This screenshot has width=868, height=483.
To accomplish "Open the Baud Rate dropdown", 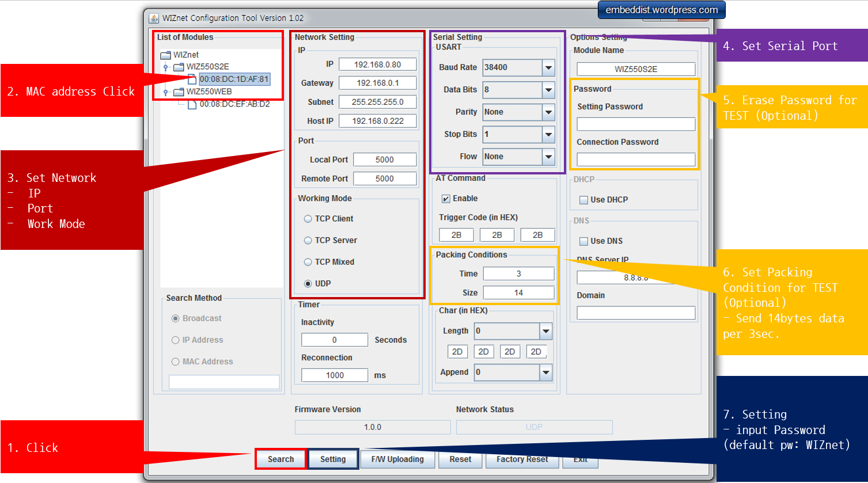I will (548, 67).
